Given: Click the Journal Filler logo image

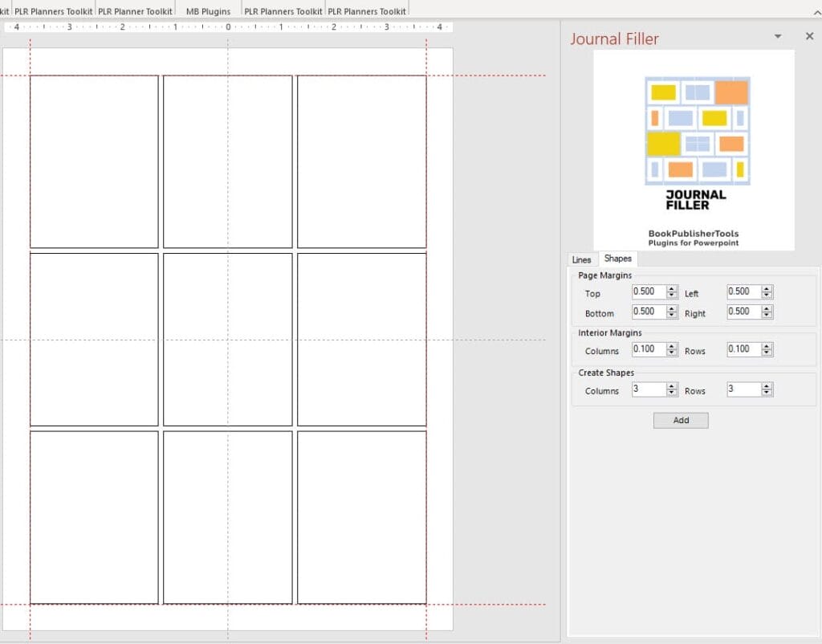Looking at the screenshot, I should tap(694, 150).
